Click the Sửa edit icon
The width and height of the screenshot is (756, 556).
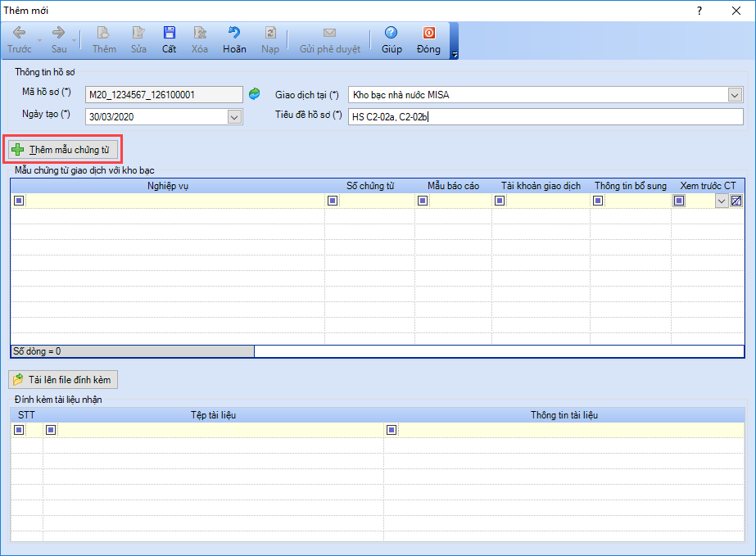point(138,33)
